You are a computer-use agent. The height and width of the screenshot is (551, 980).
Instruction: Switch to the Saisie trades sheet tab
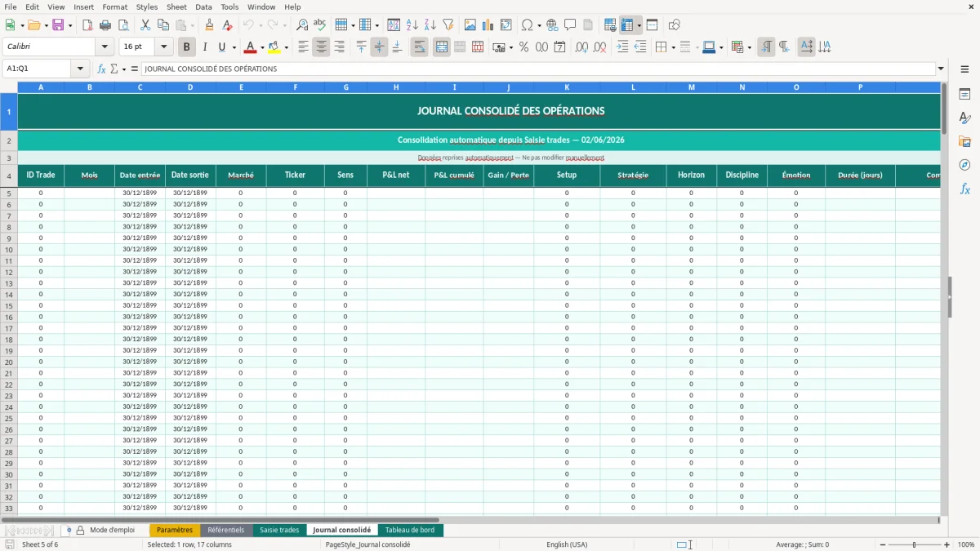[x=279, y=530]
